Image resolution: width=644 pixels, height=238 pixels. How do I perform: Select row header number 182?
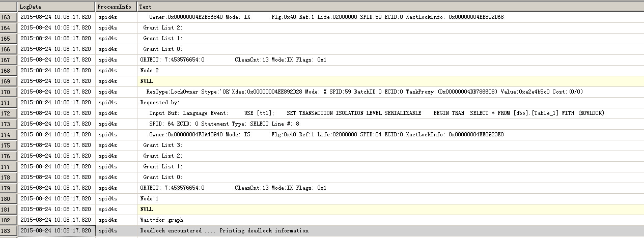click(9, 220)
